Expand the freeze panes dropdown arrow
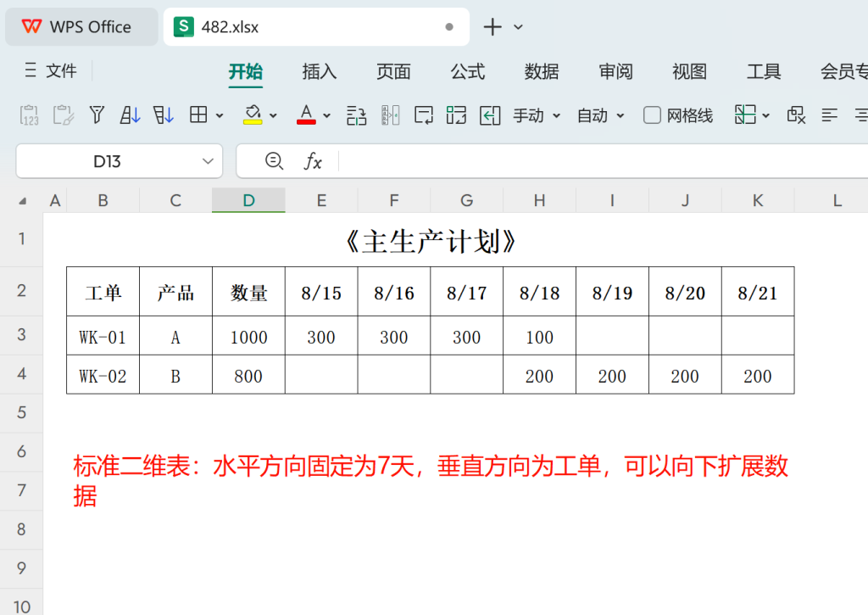868x615 pixels. point(766,116)
